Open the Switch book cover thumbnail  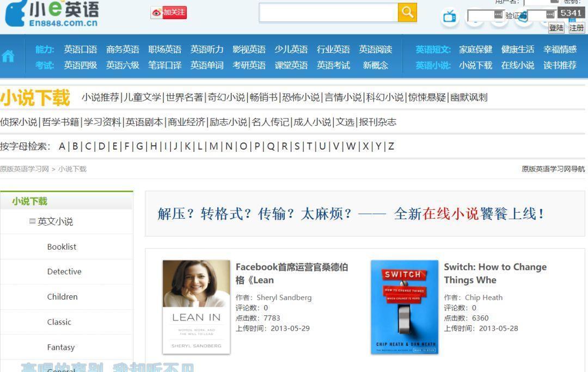pos(405,307)
